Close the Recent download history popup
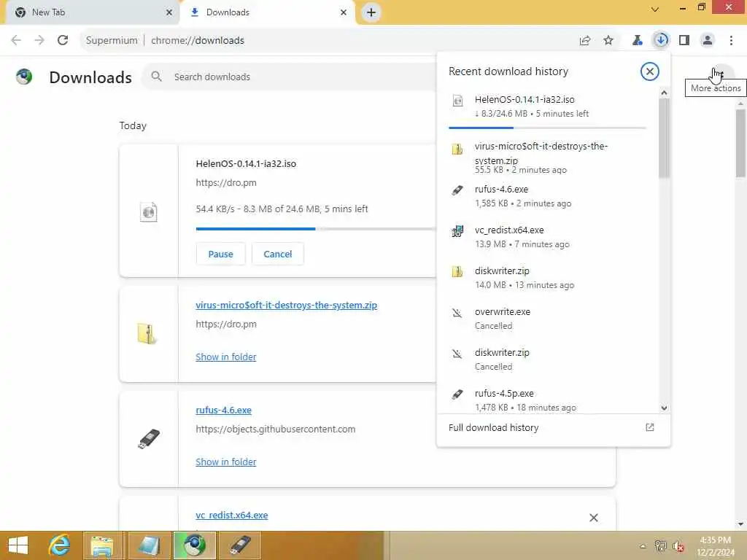This screenshot has height=560, width=747. tap(649, 71)
